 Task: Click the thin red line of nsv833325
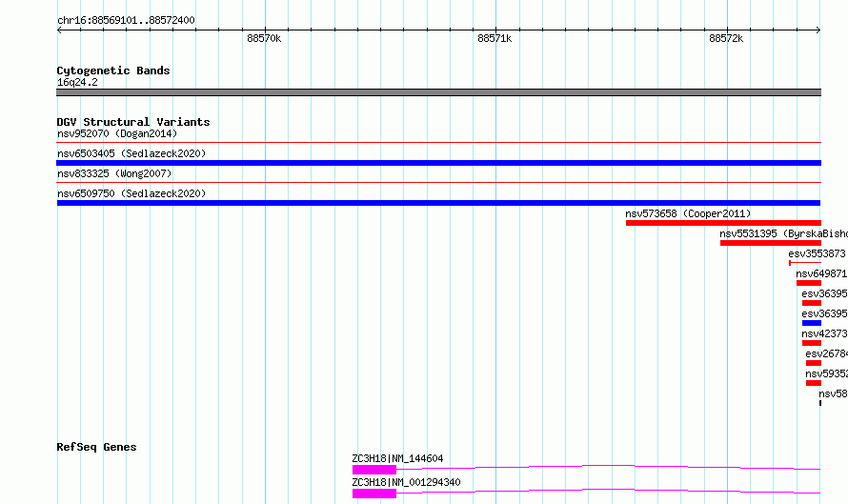pos(438,183)
